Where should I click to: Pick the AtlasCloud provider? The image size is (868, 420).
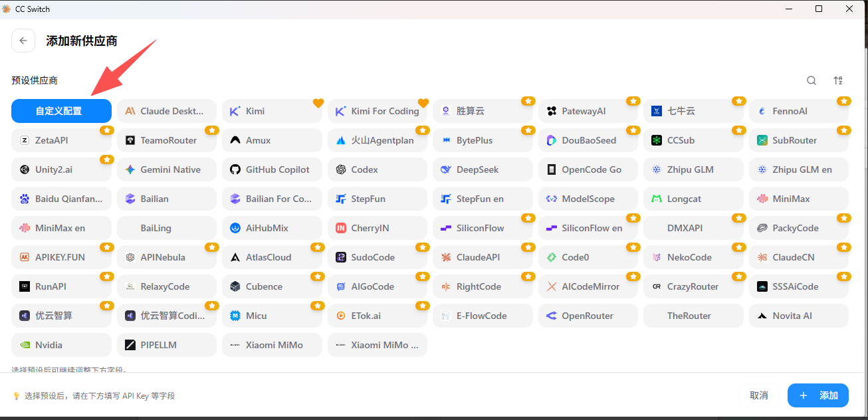[272, 257]
